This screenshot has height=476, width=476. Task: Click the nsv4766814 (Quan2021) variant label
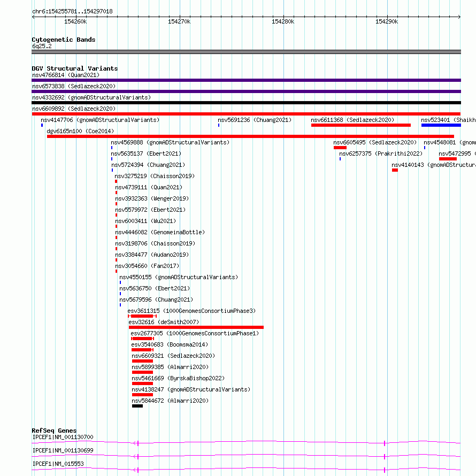(66, 75)
